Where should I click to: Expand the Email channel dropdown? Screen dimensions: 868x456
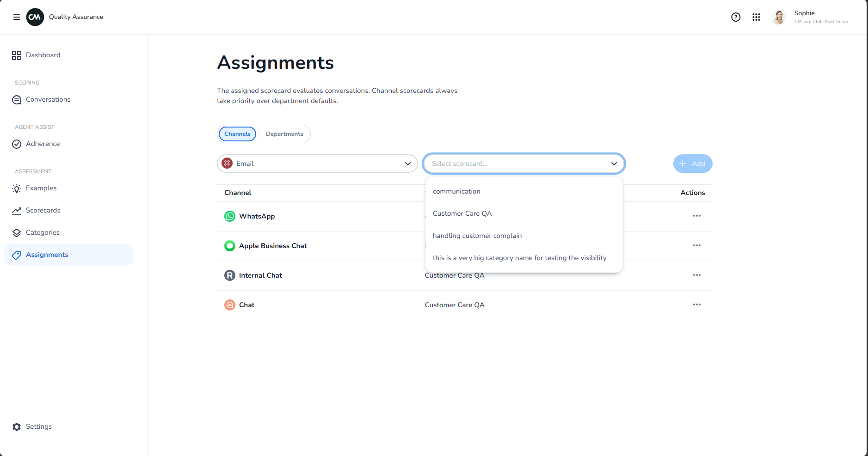coord(317,164)
